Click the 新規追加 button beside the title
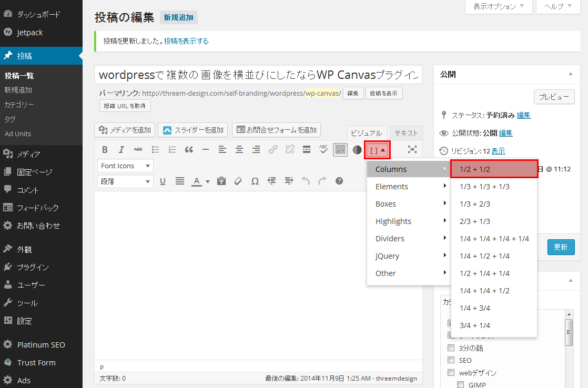 [178, 18]
